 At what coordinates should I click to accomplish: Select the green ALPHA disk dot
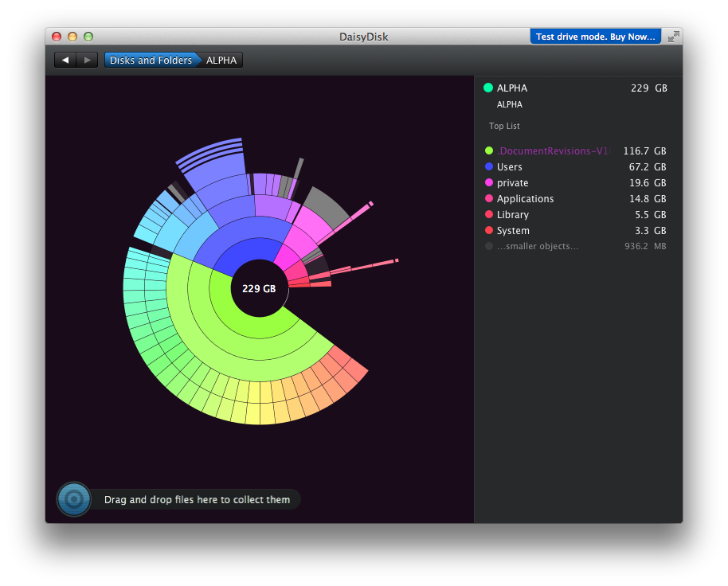point(488,88)
